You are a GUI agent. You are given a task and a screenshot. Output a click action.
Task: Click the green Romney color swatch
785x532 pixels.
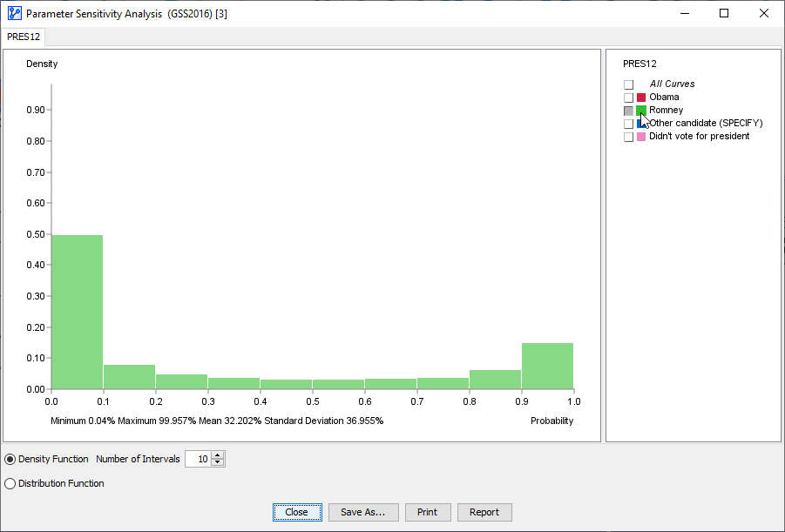click(640, 110)
